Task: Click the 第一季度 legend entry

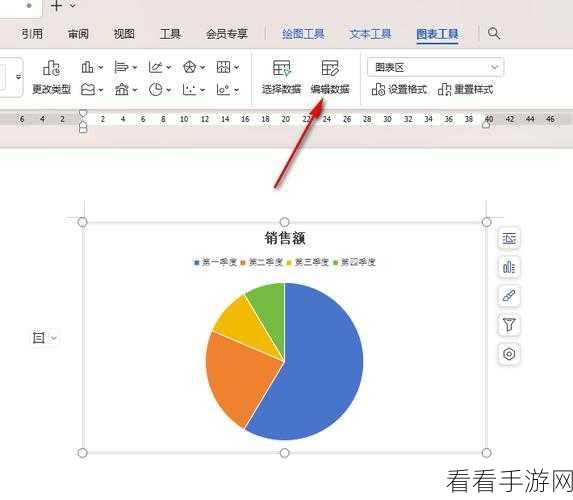Action: coord(216,262)
